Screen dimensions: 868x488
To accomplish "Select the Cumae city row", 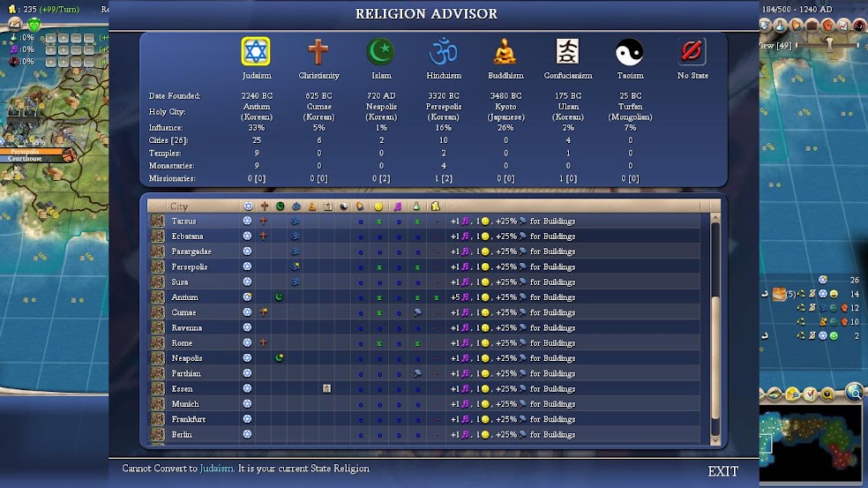I will pyautogui.click(x=425, y=312).
